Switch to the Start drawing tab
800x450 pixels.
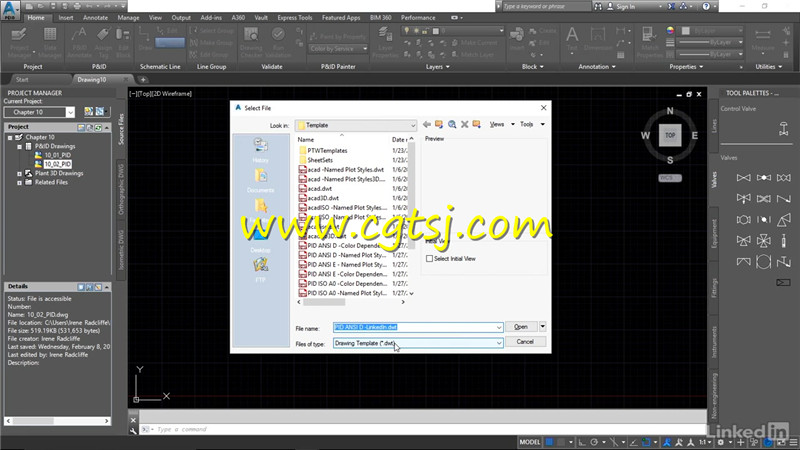coord(22,80)
